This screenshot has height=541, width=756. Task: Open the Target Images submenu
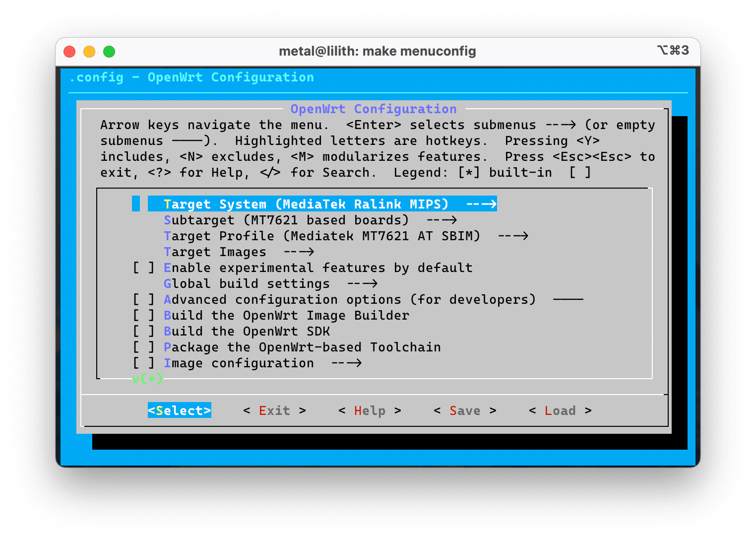tap(239, 252)
